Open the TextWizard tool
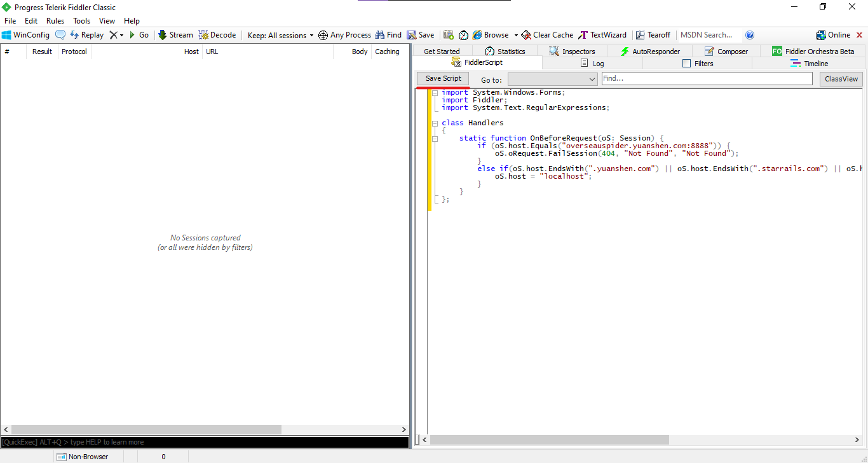Image resolution: width=868 pixels, height=463 pixels. point(602,35)
